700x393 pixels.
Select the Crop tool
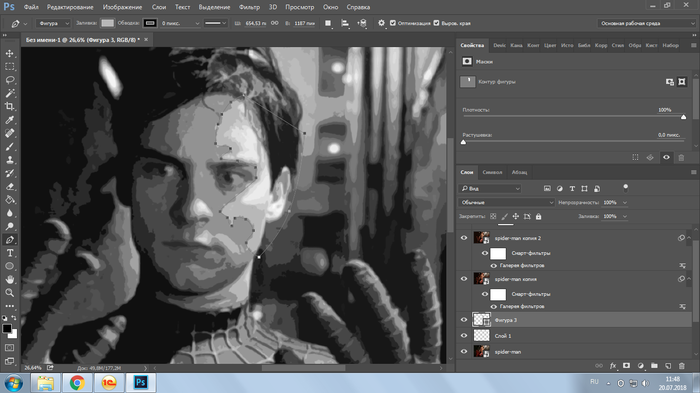pos(10,106)
